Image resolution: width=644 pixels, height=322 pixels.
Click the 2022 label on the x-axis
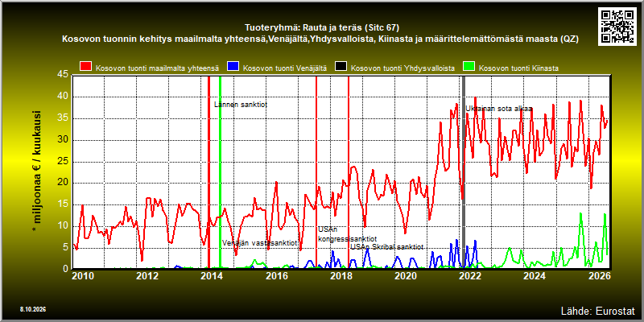470,275
